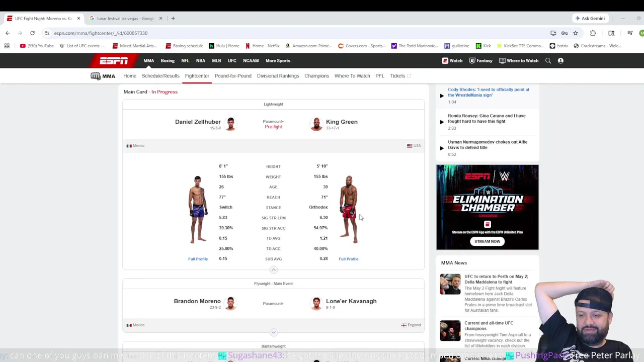The height and width of the screenshot is (362, 644).
Task: Close the lunar festival las vegas tab
Action: (x=161, y=19)
